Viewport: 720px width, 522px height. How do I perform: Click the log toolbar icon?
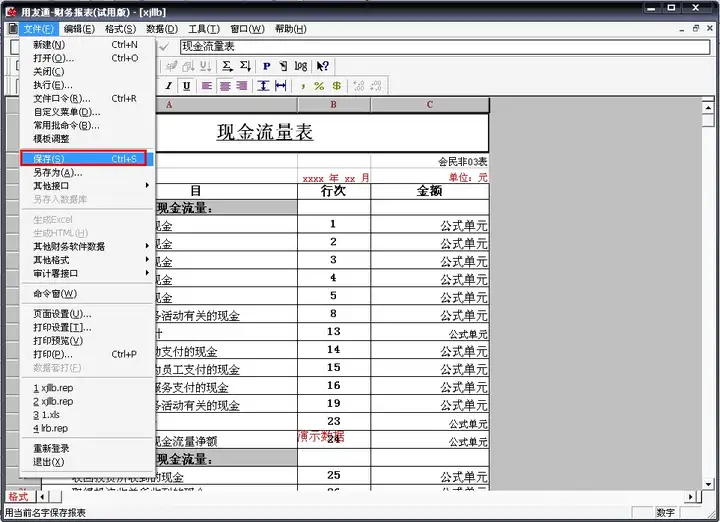(301, 66)
